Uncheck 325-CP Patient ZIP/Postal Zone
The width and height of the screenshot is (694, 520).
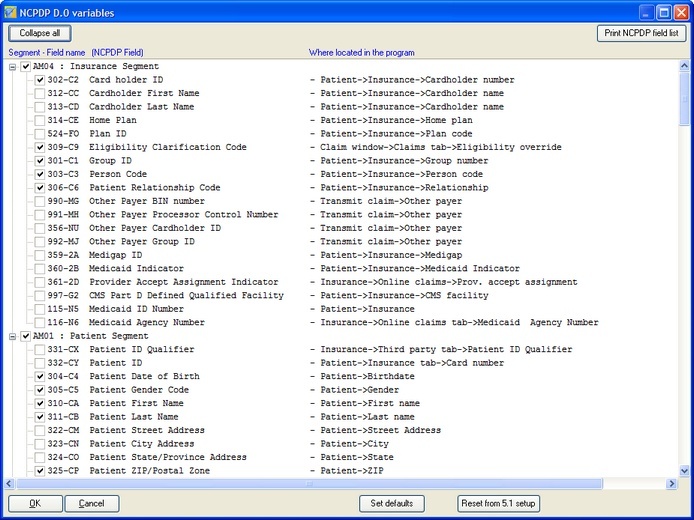[x=40, y=471]
